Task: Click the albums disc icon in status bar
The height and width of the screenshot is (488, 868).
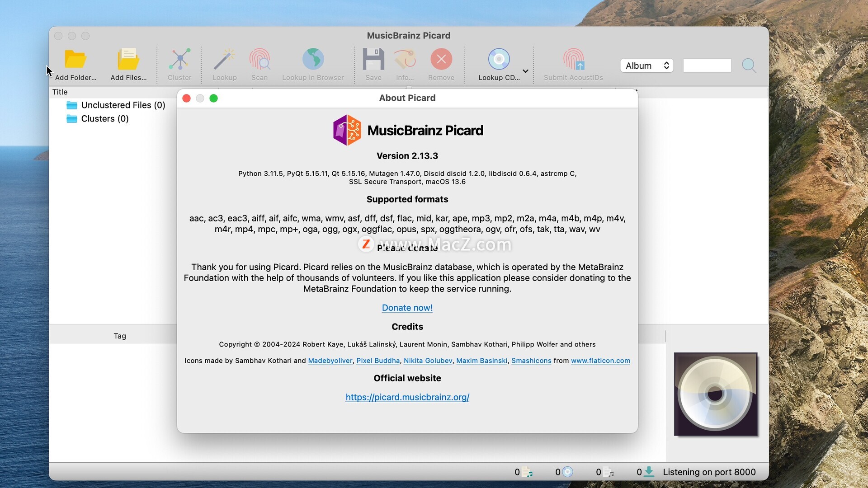Action: (x=567, y=472)
